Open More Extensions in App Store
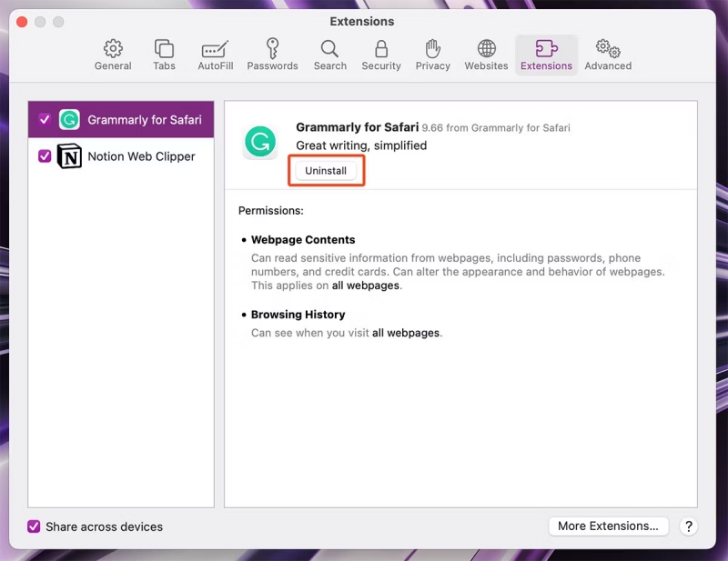Viewport: 728px width, 561px height. (x=608, y=526)
